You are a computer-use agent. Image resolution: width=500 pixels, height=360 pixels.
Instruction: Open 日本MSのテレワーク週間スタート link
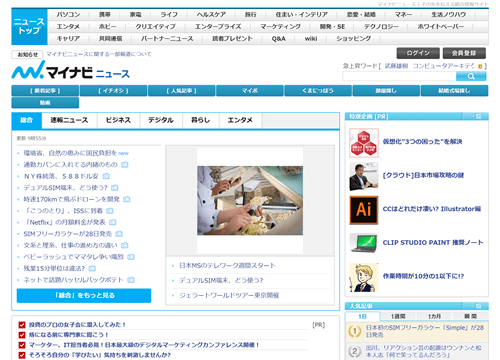[x=228, y=266]
